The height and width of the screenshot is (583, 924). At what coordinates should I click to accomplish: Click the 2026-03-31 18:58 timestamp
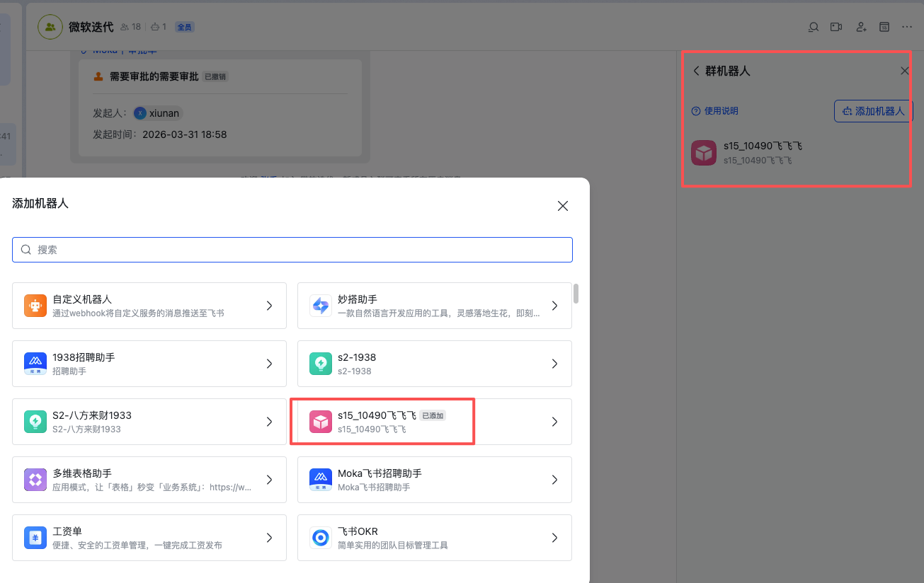(x=184, y=134)
